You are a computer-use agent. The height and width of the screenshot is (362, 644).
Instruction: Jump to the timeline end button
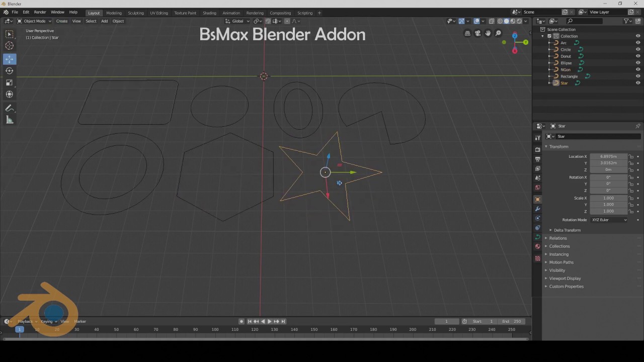[x=283, y=321]
